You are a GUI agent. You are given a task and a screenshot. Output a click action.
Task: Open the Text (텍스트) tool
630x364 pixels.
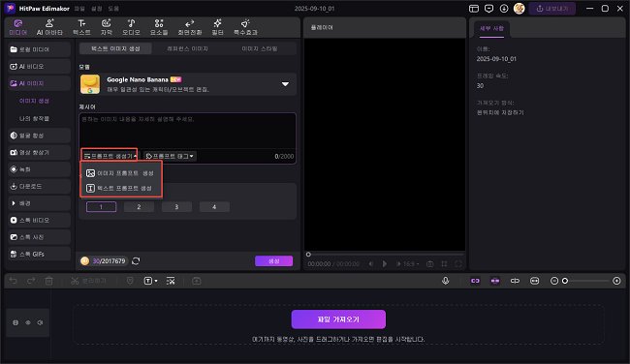coord(81,27)
